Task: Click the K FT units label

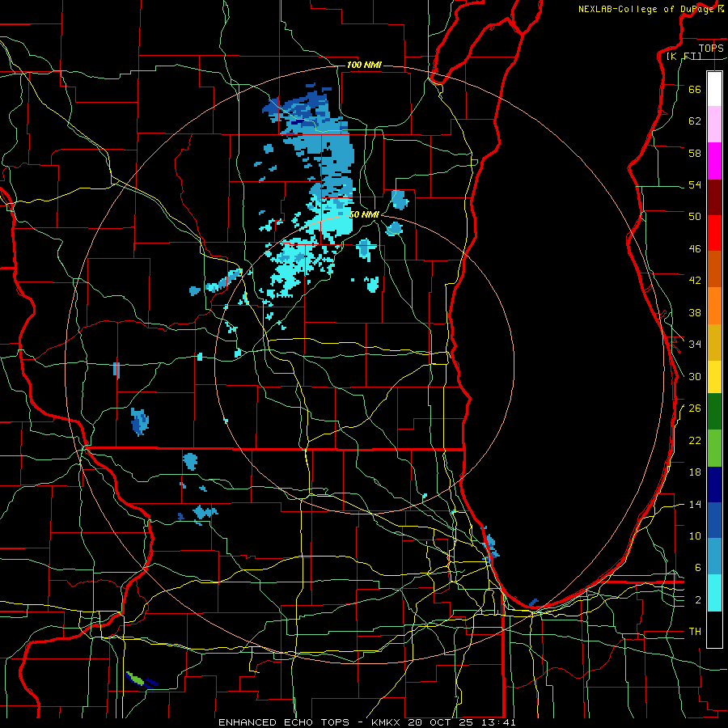Action: (x=684, y=57)
